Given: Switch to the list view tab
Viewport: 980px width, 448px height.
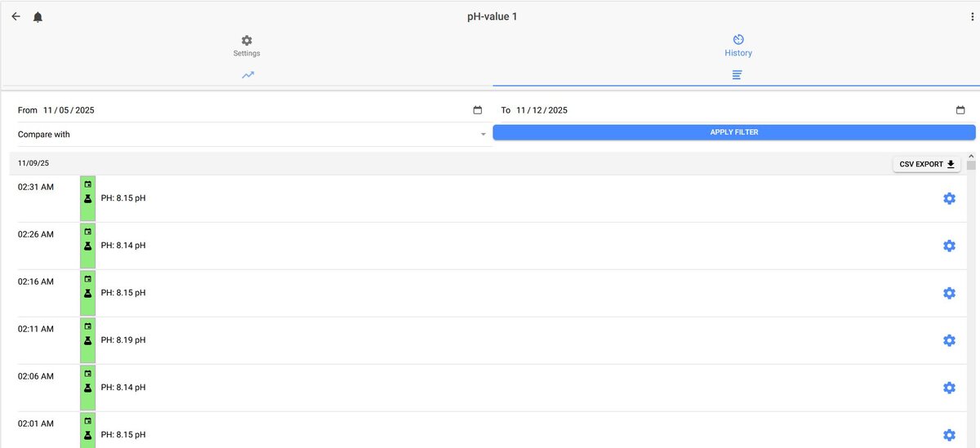Looking at the screenshot, I should [x=737, y=75].
